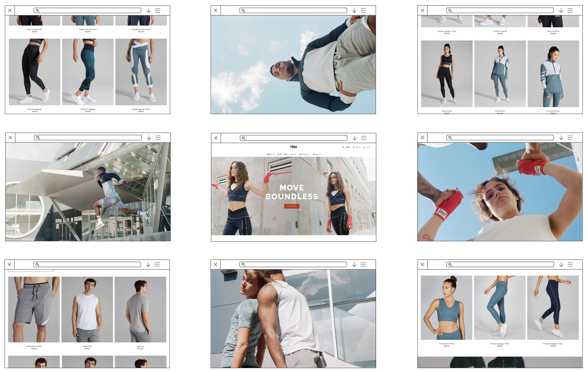Open the Voyager Crop Top in Navy link
The width and height of the screenshot is (588, 372).
pyautogui.click(x=141, y=30)
